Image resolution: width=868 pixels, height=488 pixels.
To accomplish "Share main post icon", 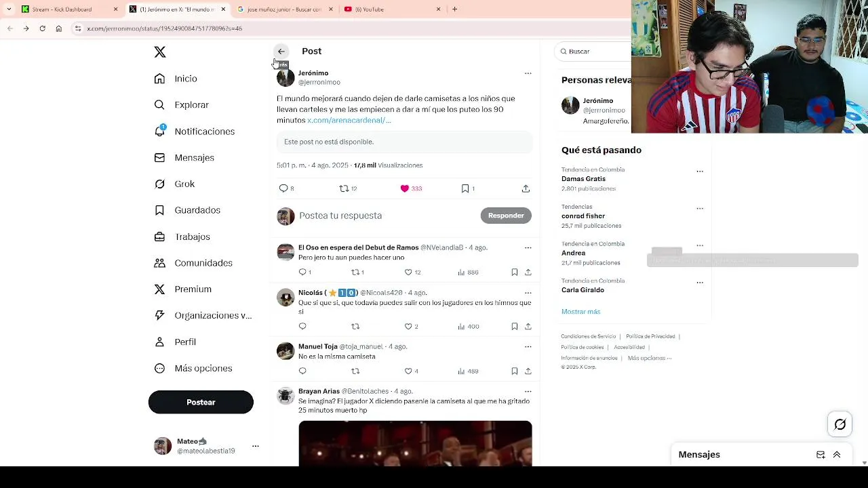I will click(x=526, y=188).
